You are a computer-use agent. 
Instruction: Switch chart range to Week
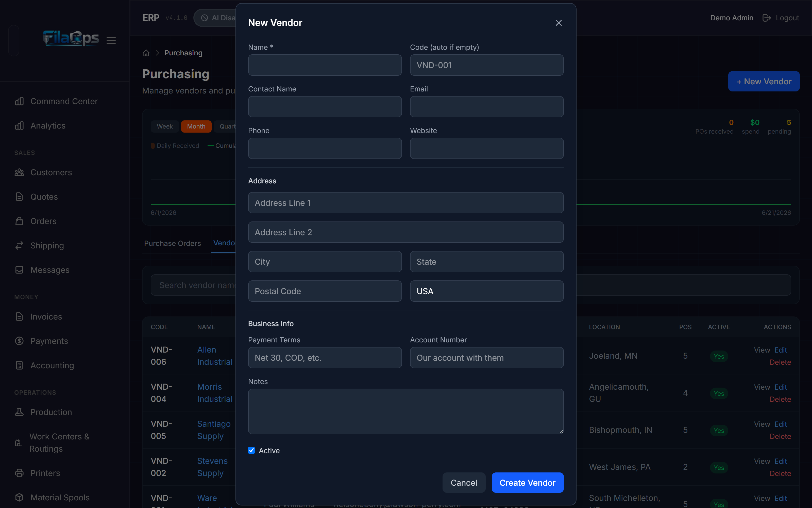[165, 126]
